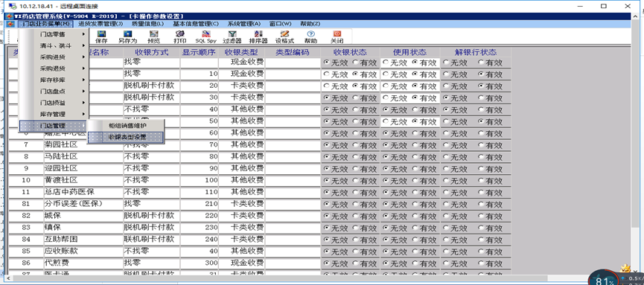Click the empty 类型编码 cell in 马陆社区 row
This screenshot has width=644, height=285.
pyautogui.click(x=292, y=157)
